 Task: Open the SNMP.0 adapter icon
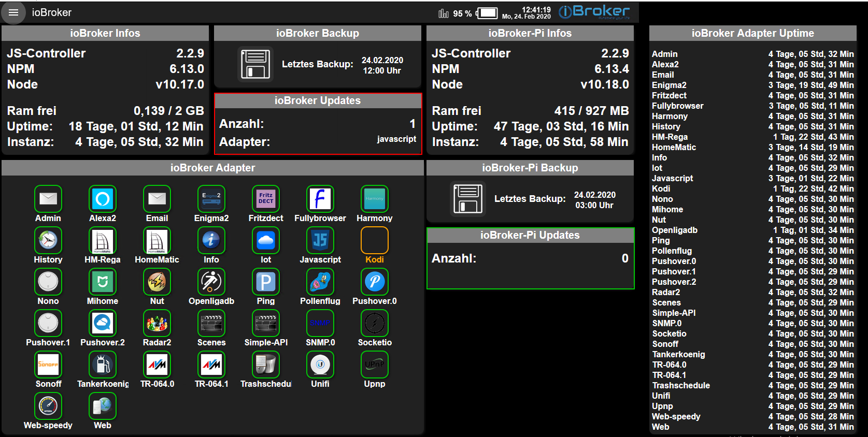[320, 323]
